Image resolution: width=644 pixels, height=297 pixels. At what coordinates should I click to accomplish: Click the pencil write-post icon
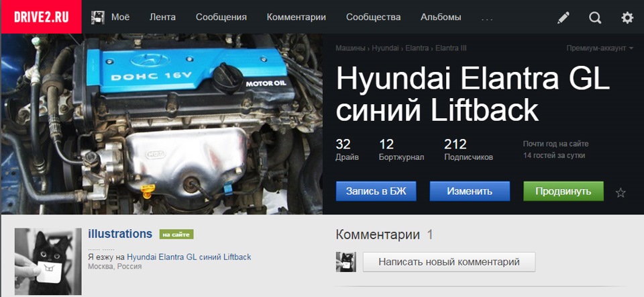point(563,17)
